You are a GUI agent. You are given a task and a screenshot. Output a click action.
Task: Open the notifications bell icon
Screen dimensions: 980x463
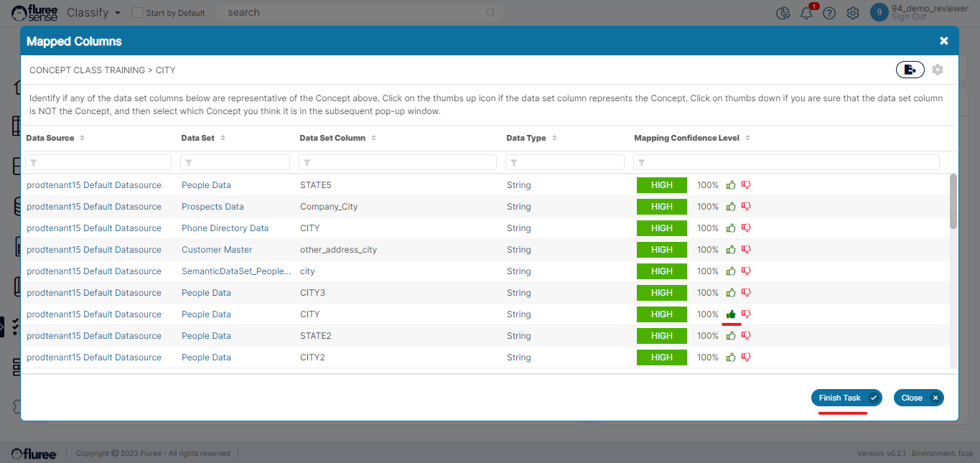[807, 13]
